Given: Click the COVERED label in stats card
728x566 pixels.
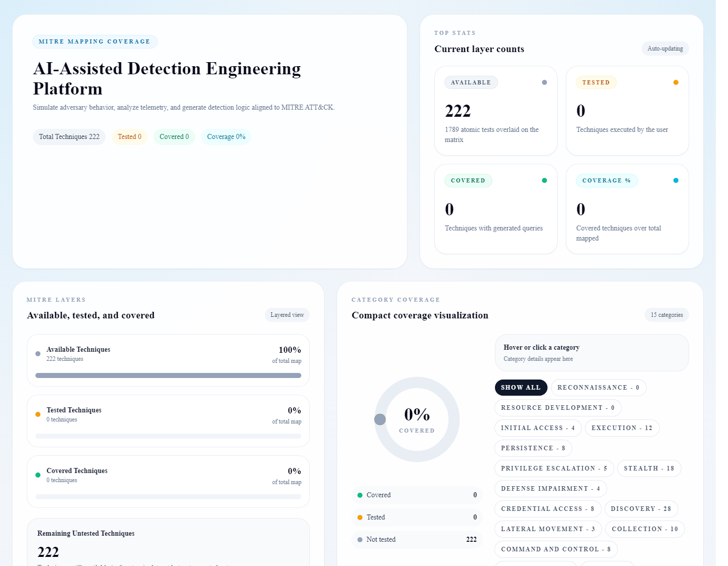Looking at the screenshot, I should point(468,180).
